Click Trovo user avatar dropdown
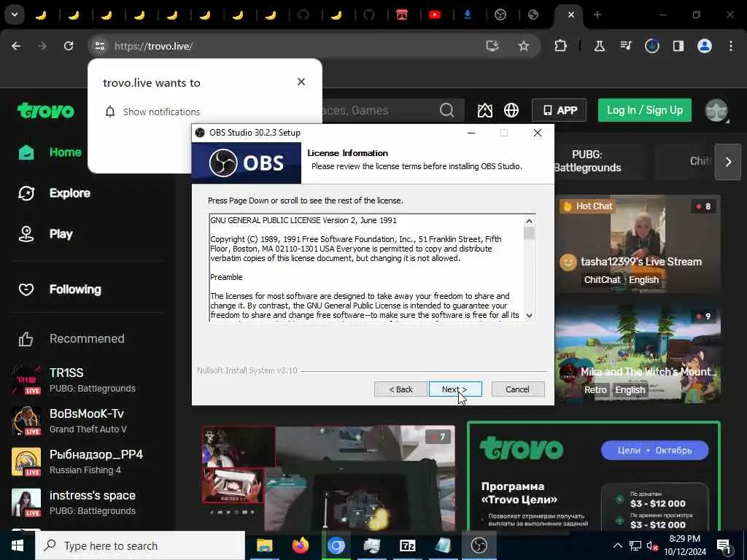This screenshot has width=747, height=560. tap(716, 111)
